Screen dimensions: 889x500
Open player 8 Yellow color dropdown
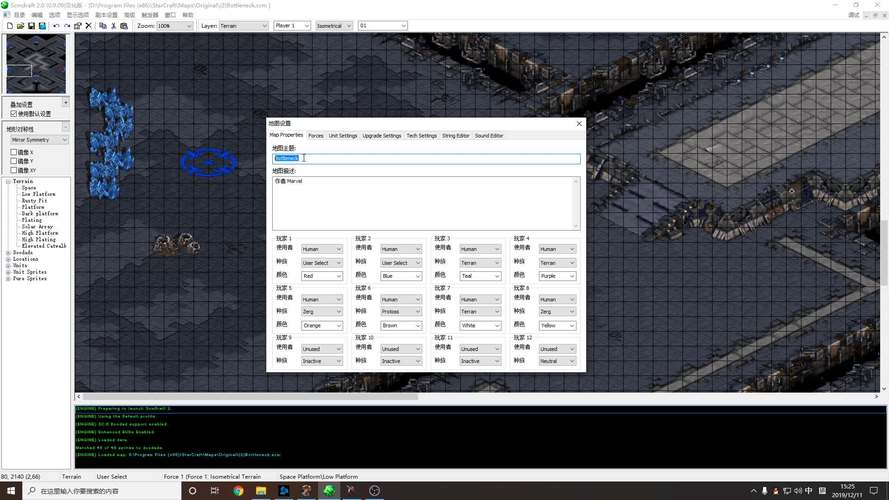click(x=557, y=326)
